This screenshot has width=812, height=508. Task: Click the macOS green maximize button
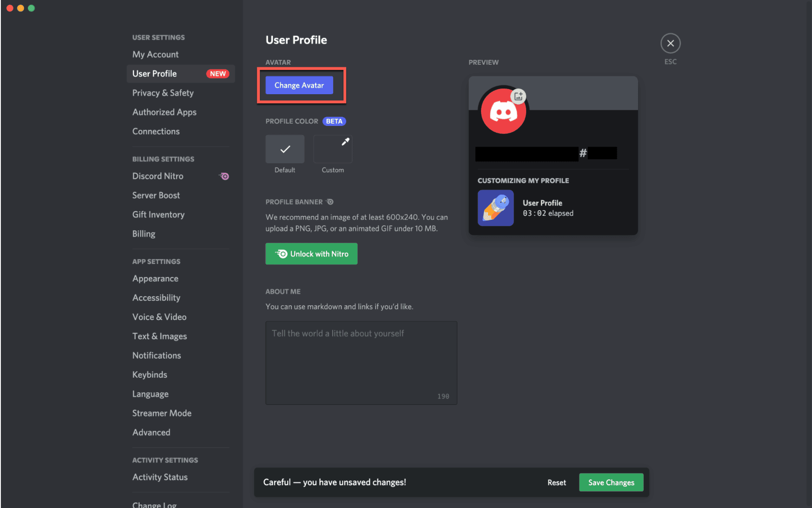pos(31,8)
